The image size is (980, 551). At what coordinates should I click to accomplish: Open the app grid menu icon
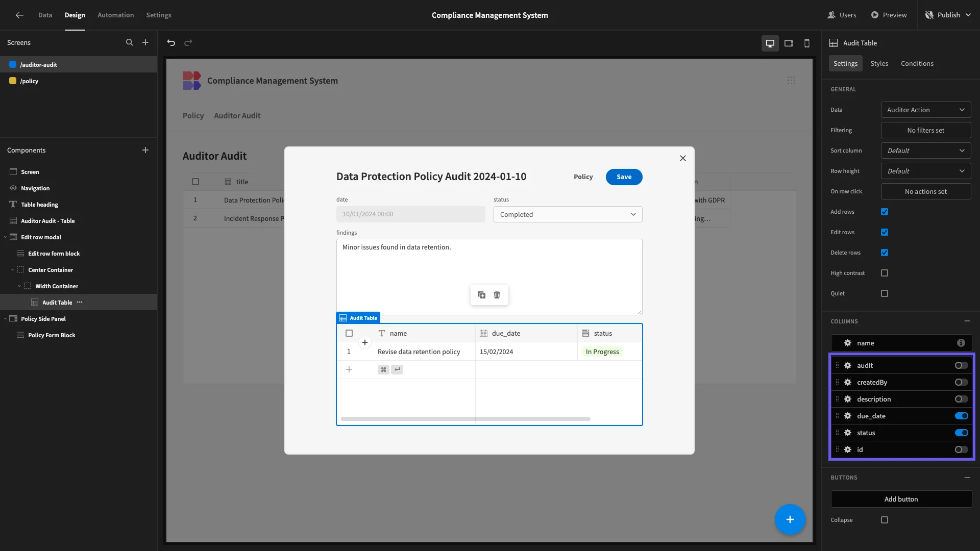pyautogui.click(x=791, y=81)
